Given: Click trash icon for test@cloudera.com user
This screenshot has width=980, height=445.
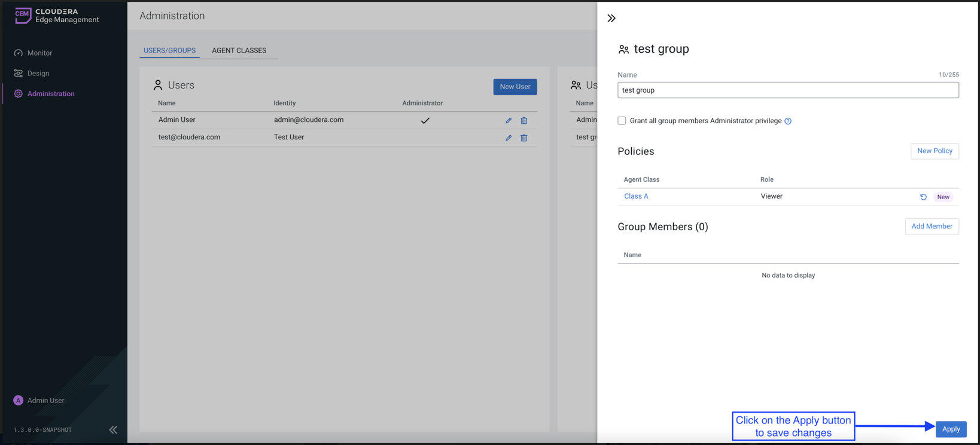Looking at the screenshot, I should [x=524, y=138].
